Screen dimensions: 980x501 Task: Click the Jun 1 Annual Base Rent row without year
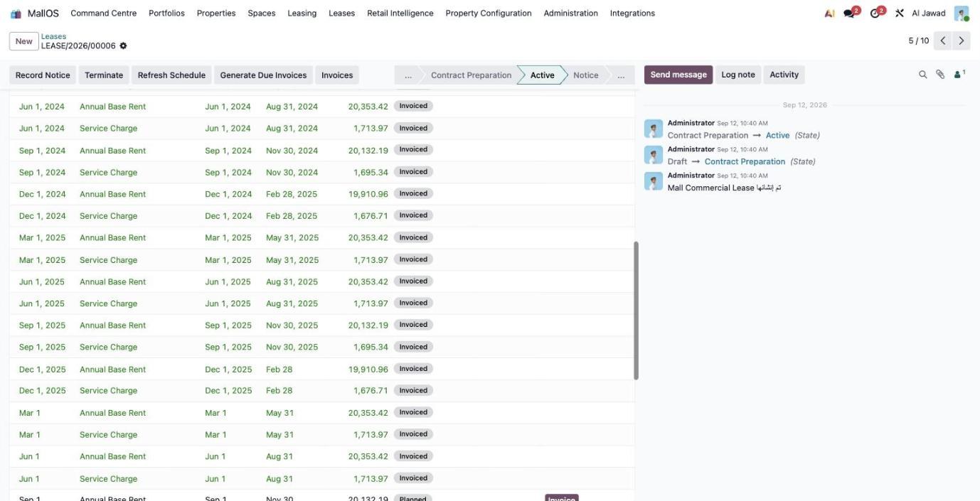(321, 457)
